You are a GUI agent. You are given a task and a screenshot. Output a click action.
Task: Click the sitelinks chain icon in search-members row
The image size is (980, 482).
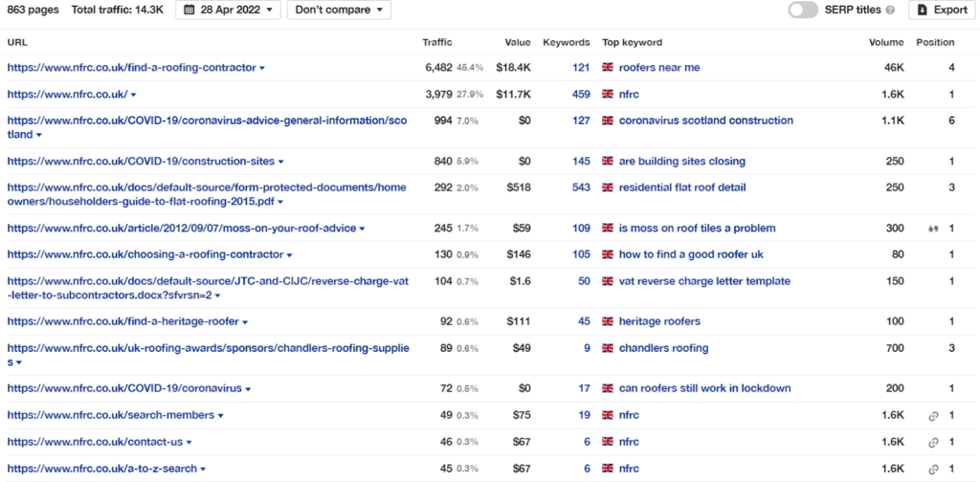(x=934, y=416)
